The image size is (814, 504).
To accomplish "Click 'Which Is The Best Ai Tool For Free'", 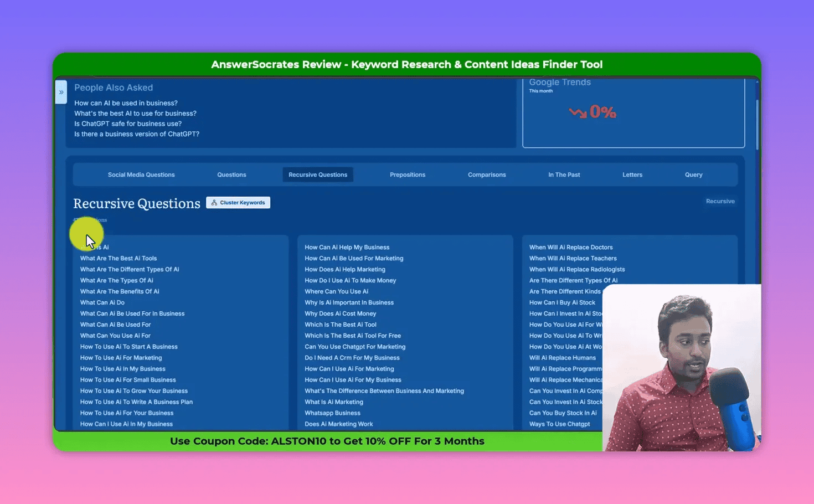I will click(352, 336).
